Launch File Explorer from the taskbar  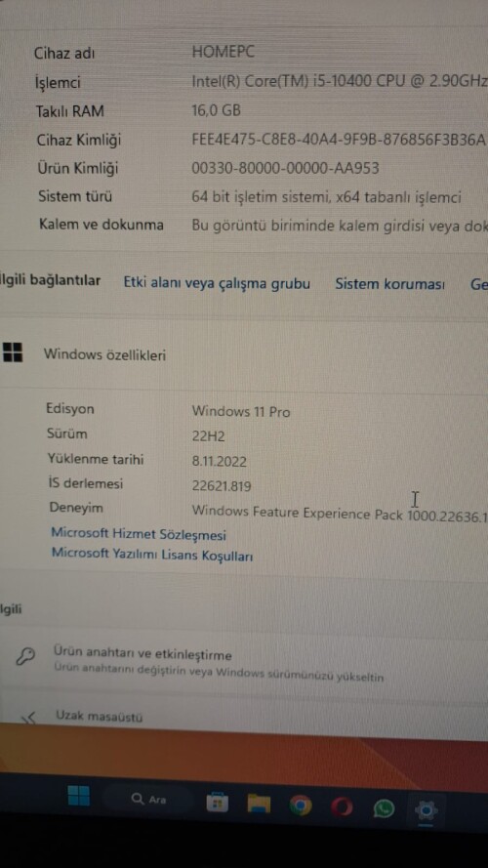(x=259, y=804)
